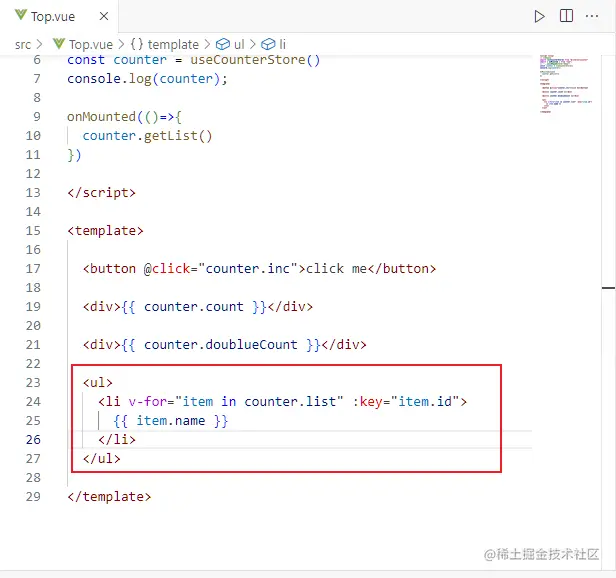Click the const keyword on line 6
This screenshot has width=616, height=578.
[x=86, y=60]
